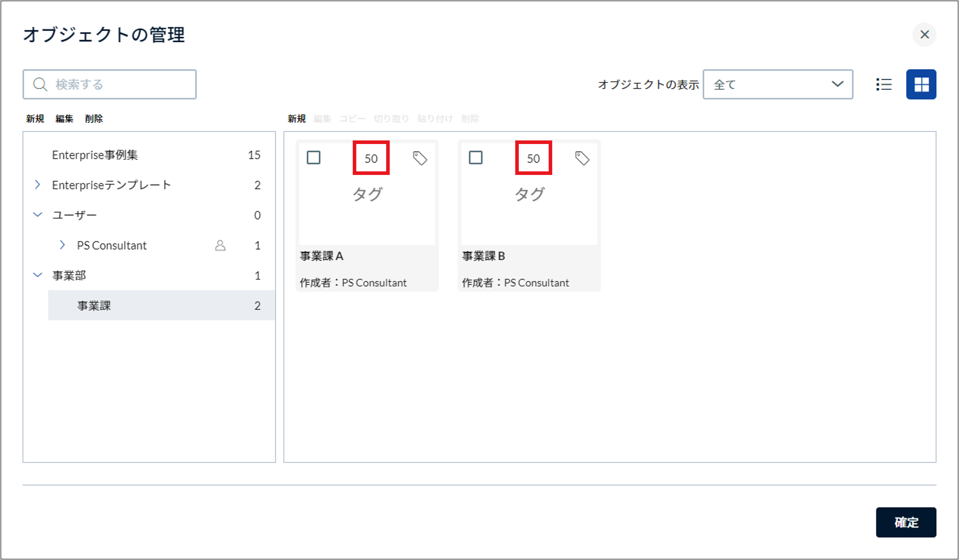Select the 事業課 tree item
Screen dimensions: 959x560
point(94,305)
